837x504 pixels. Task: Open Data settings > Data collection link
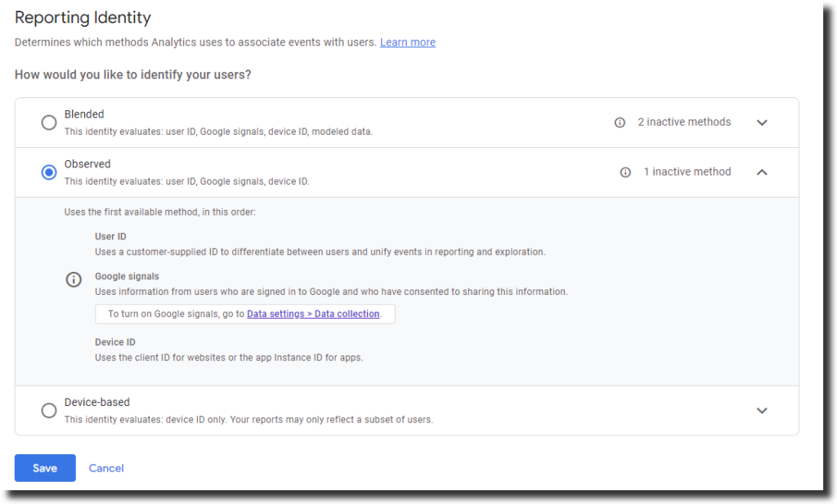point(313,314)
